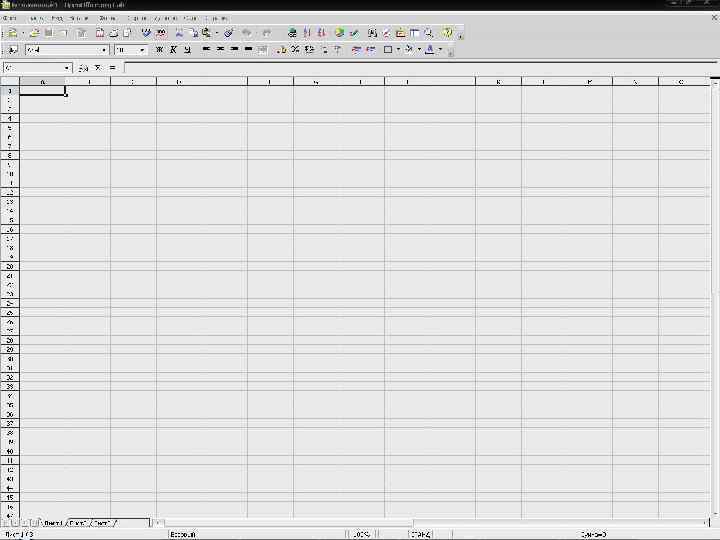720x540 pixels.
Task: Expand the New document dropdown arrow
Action: click(22, 33)
